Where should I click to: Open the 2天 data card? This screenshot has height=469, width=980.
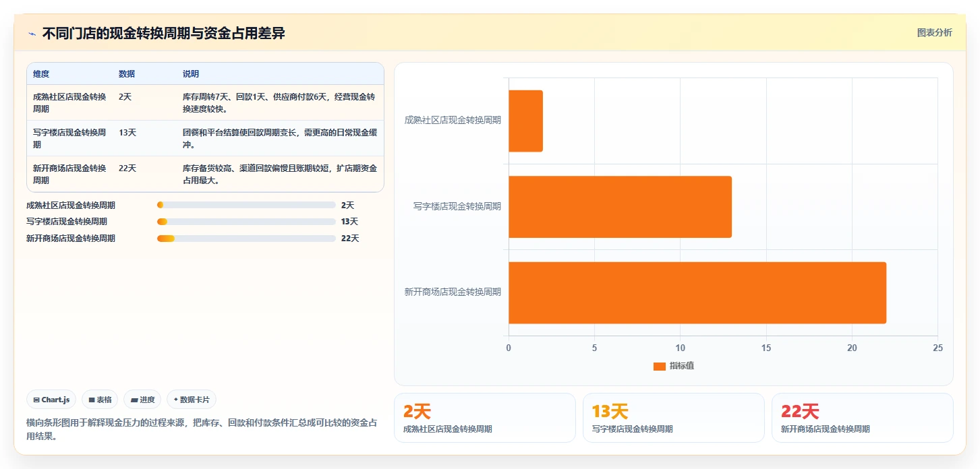click(x=484, y=418)
